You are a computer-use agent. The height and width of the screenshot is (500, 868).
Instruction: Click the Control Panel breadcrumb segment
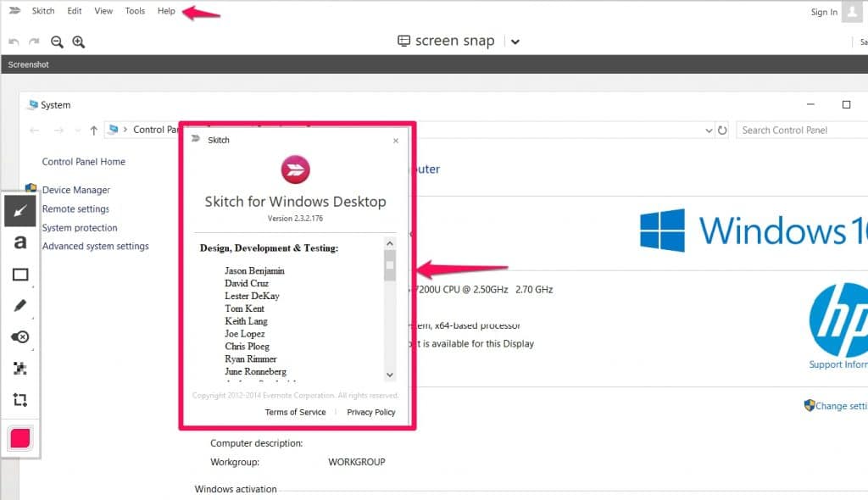156,130
